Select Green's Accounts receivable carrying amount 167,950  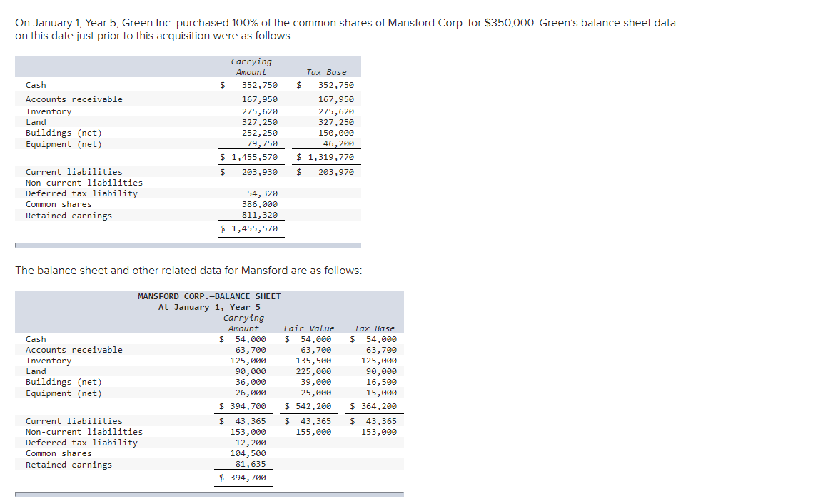(259, 99)
